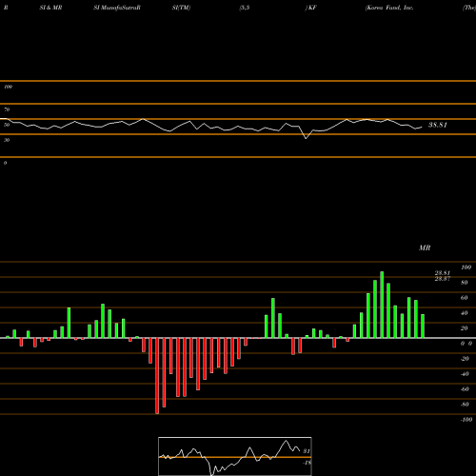Click the tallest green MR histogram bar
Viewport: 476px width, 476px height.
[x=382, y=305]
